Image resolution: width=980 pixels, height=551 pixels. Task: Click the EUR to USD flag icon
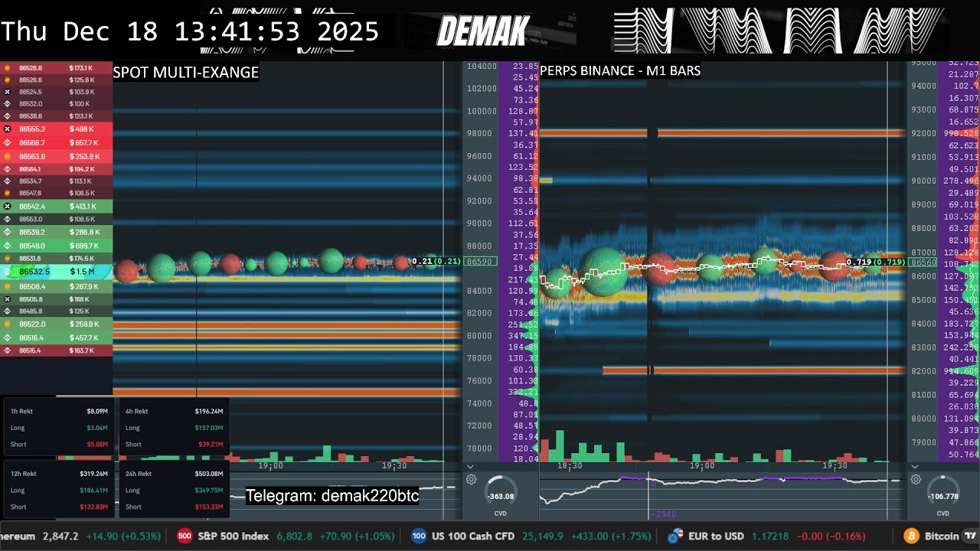676,536
